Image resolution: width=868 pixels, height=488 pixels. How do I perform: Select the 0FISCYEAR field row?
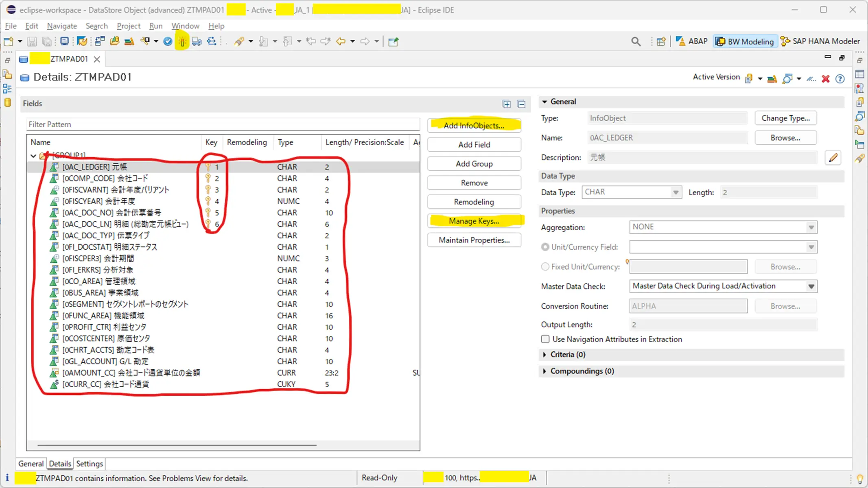[x=223, y=201]
